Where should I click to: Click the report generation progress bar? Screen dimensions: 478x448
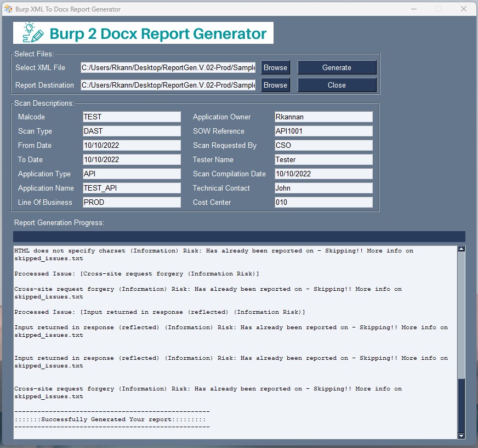click(x=239, y=237)
